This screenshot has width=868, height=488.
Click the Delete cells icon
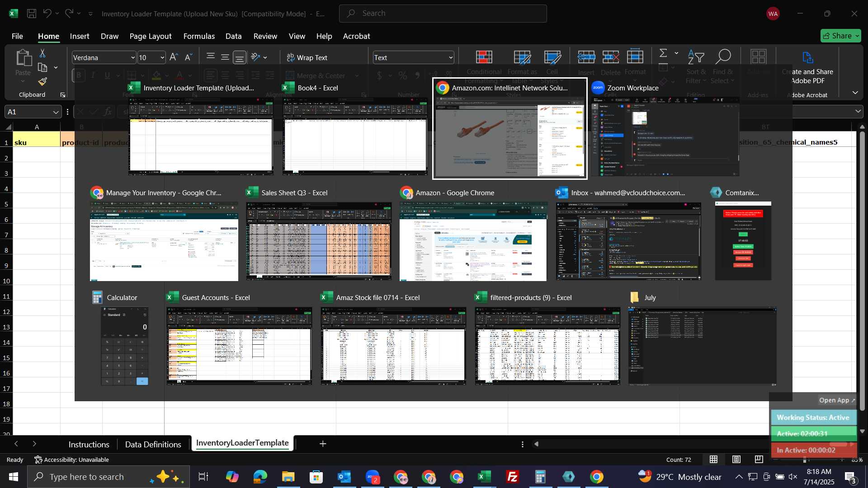point(611,57)
